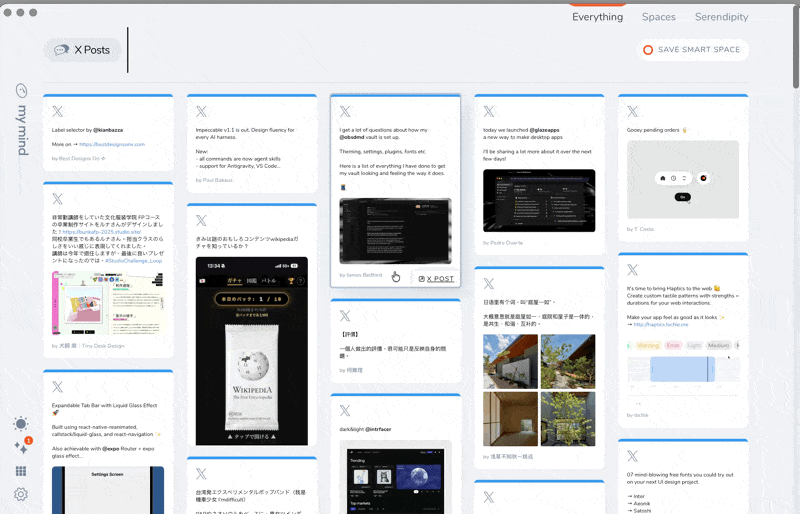Viewport: 800px width, 514px height.
Task: Open the Tiny Desk Design site screenshot
Action: 108,303
